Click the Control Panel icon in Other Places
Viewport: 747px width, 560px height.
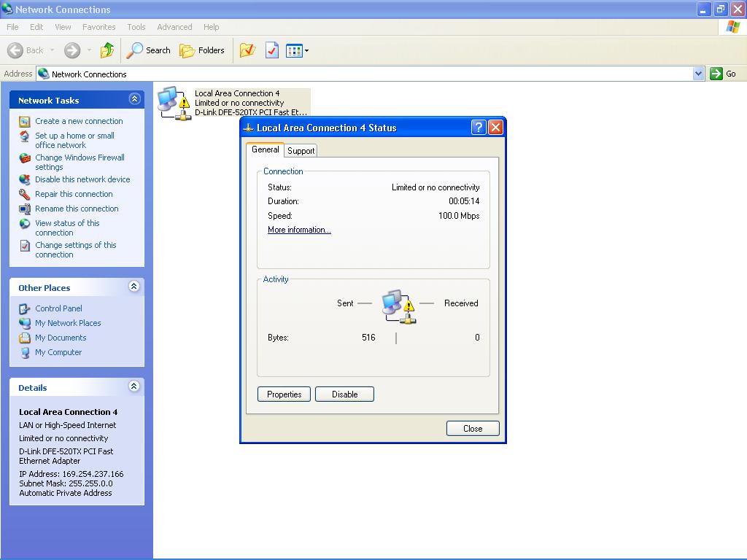(x=25, y=309)
